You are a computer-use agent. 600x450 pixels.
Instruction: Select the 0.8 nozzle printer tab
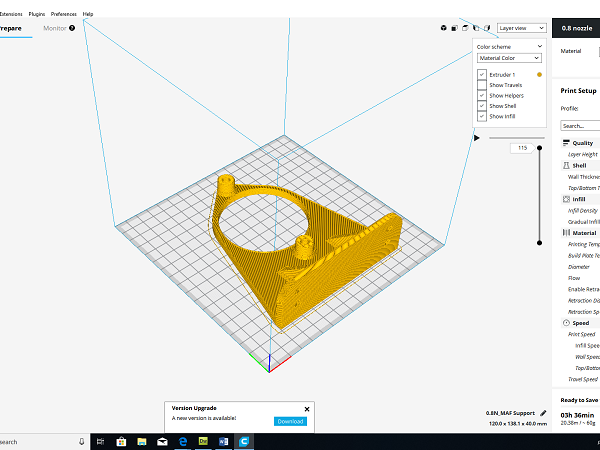click(576, 28)
